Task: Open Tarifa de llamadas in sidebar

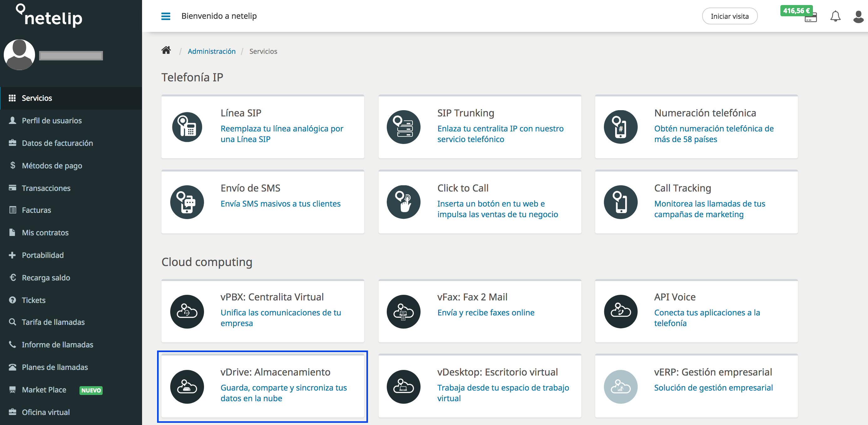Action: (71, 322)
